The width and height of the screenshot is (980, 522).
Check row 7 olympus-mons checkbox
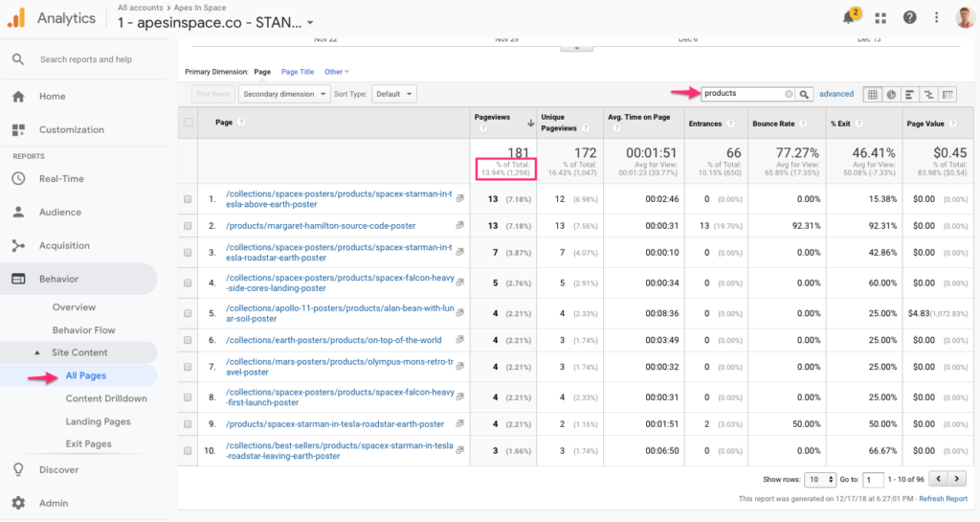tap(188, 367)
